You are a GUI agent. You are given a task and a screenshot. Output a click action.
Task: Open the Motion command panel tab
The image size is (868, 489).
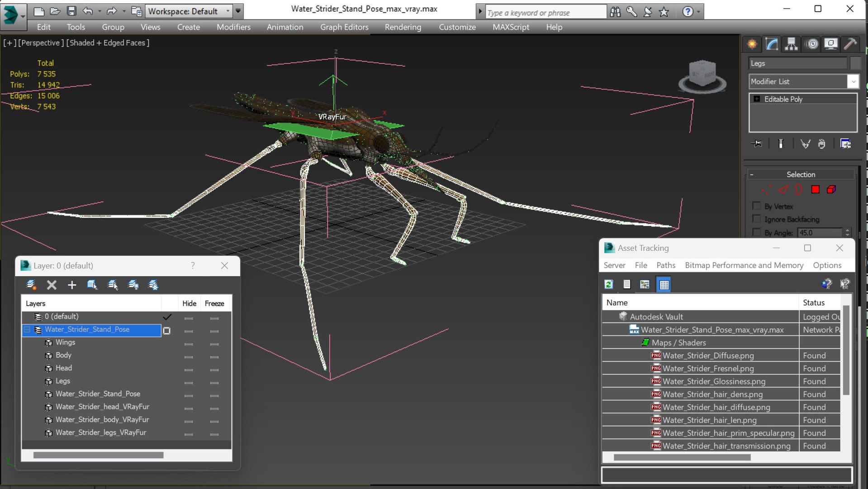click(812, 44)
